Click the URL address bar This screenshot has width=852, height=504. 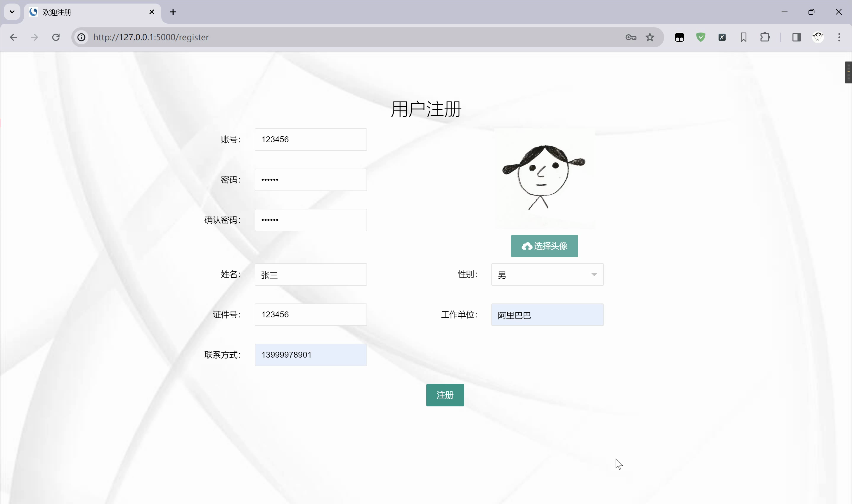point(340,37)
